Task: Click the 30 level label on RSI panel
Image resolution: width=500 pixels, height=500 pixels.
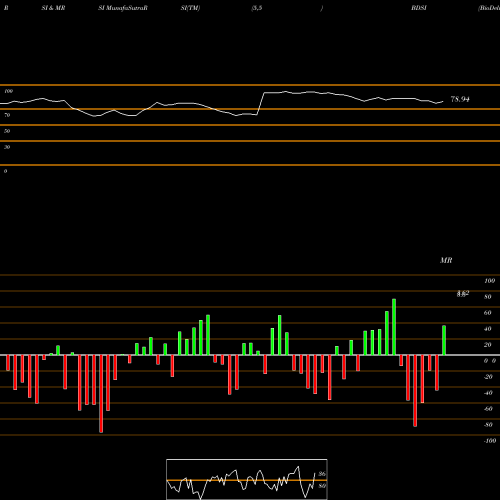Action: [x=7, y=147]
